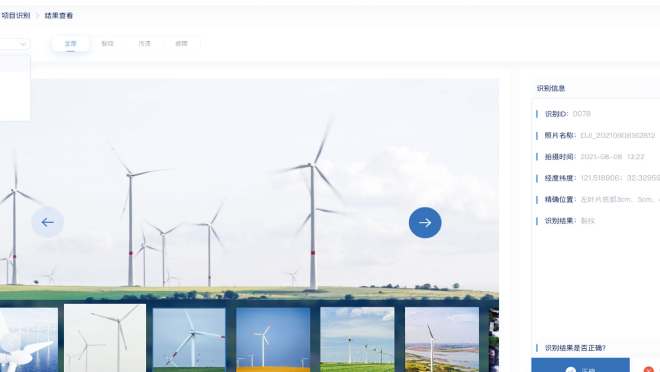The image size is (660, 372).
Task: Collapse the open dropdown via its chevron
Action: coord(23,43)
